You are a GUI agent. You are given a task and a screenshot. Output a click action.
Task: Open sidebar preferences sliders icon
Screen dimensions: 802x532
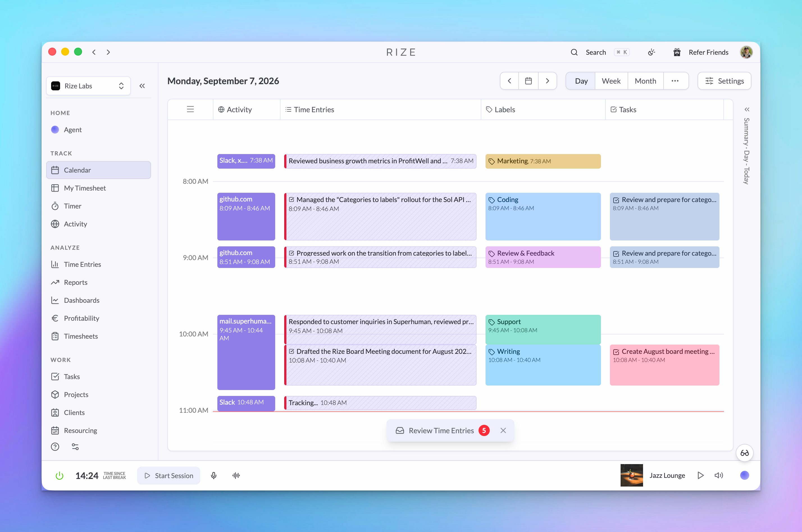pyautogui.click(x=75, y=447)
